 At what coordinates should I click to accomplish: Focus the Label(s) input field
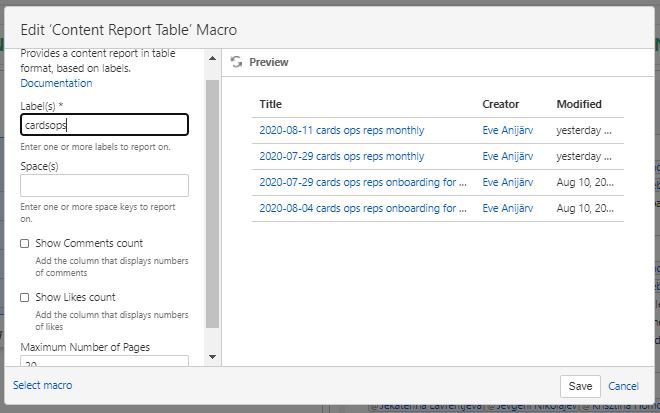coord(104,125)
